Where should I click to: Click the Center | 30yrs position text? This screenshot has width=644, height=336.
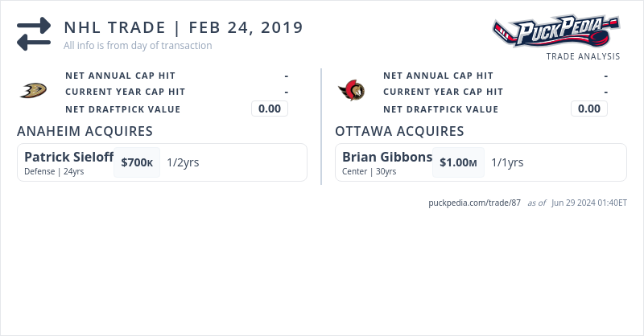coord(369,171)
